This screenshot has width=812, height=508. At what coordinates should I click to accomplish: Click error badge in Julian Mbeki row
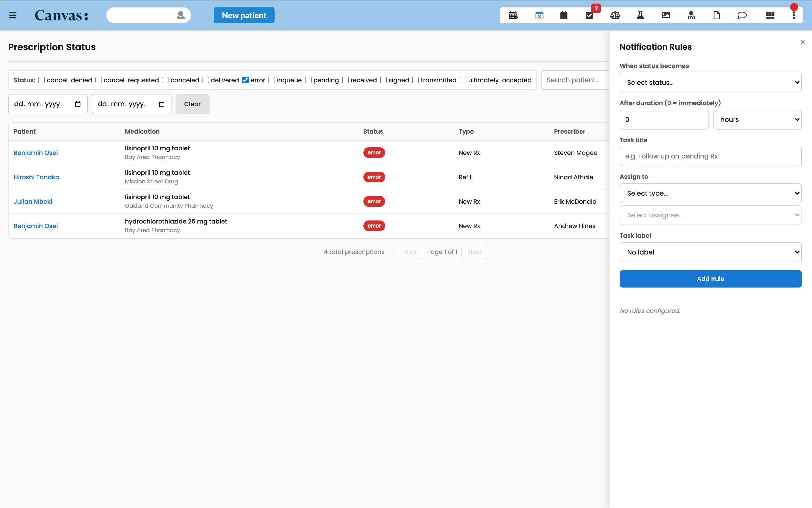(374, 202)
